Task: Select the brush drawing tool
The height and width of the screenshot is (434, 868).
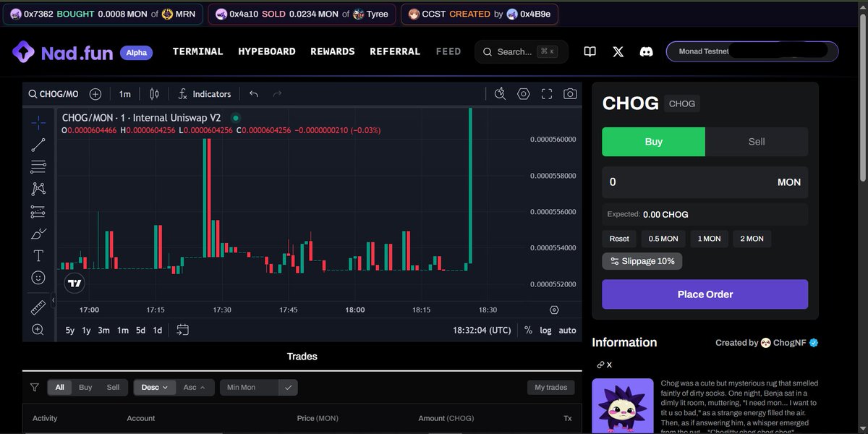Action: (x=38, y=234)
